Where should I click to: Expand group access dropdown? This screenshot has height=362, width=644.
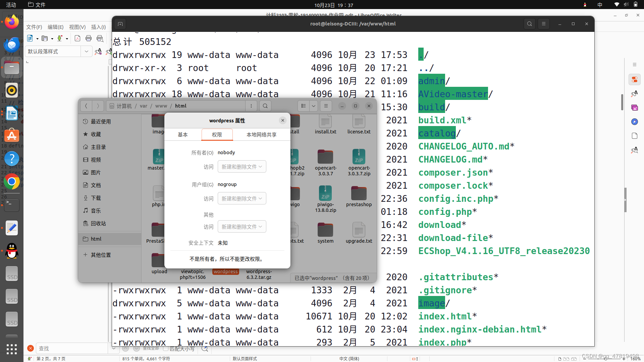click(x=242, y=198)
